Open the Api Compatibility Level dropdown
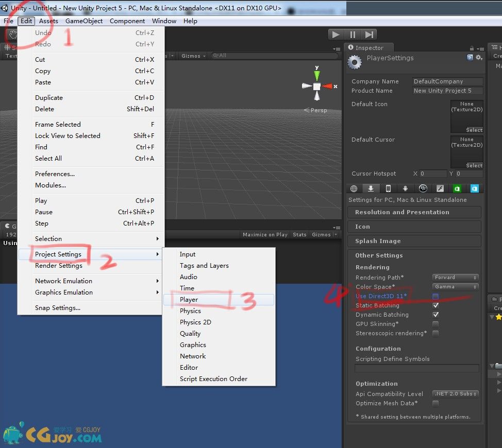The height and width of the screenshot is (448, 502). point(455,394)
